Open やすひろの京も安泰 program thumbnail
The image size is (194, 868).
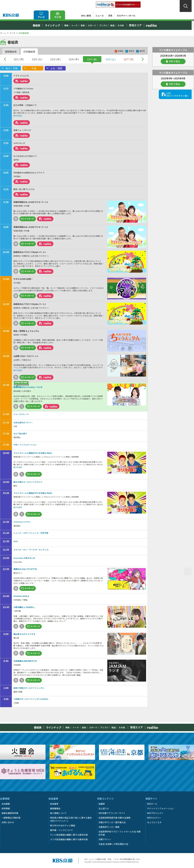127,289
